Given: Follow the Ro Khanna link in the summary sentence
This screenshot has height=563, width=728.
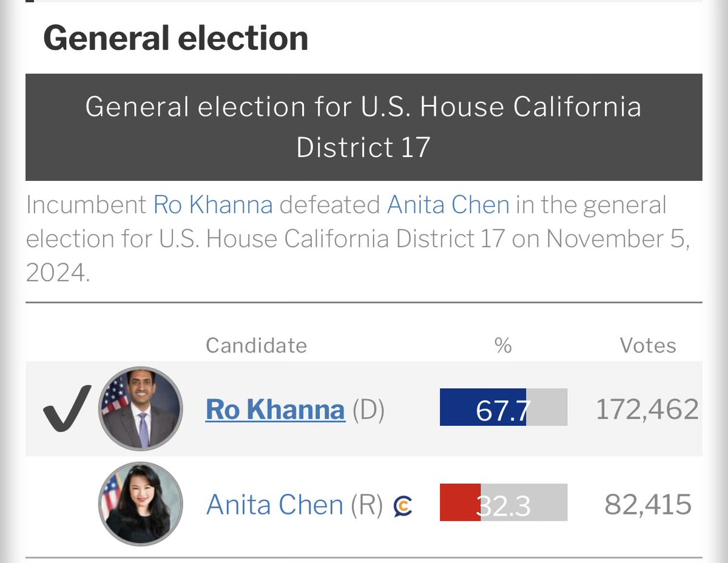Looking at the screenshot, I should coord(213,205).
